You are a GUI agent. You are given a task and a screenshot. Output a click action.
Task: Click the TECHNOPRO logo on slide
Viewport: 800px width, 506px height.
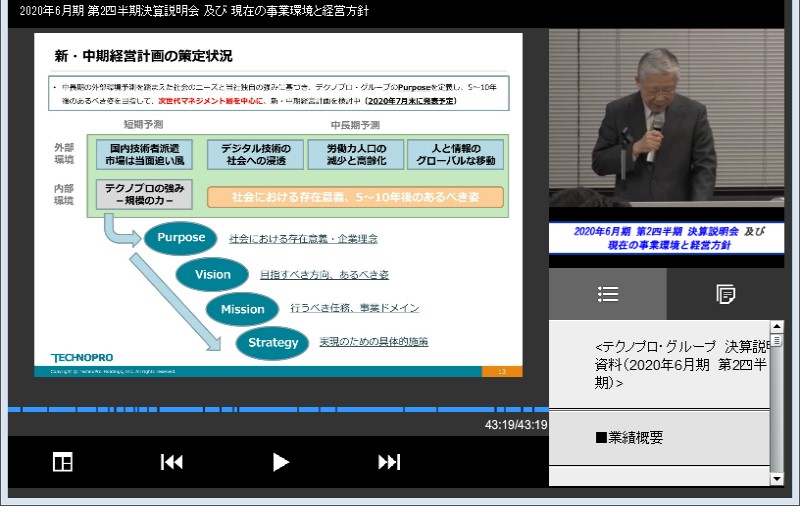82,358
